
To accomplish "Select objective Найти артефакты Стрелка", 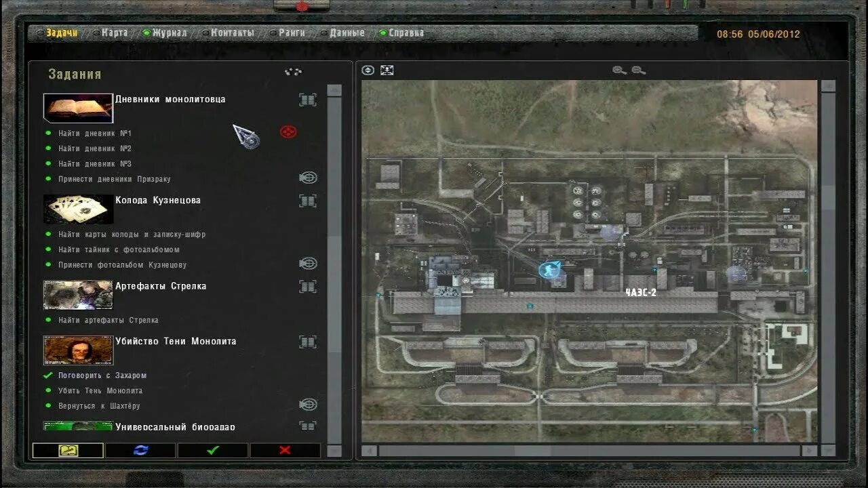I will click(108, 320).
